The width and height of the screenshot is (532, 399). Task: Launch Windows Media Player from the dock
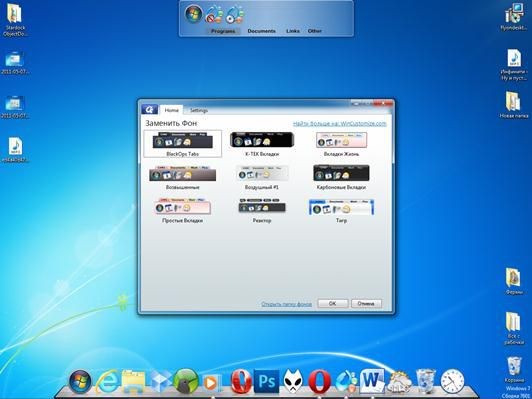tap(212, 383)
